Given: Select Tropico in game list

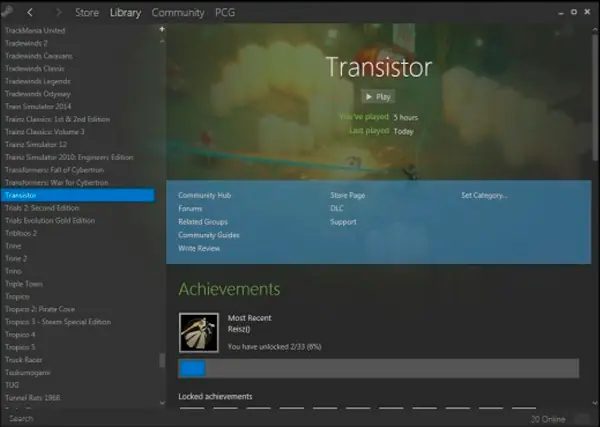Looking at the screenshot, I should coord(17,297).
